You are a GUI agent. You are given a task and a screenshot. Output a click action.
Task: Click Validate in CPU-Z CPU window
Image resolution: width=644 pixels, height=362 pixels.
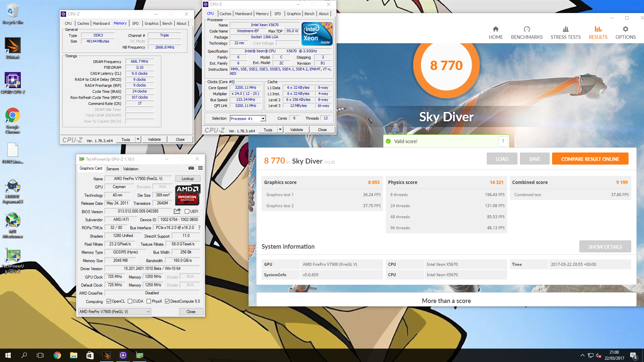[x=297, y=130]
